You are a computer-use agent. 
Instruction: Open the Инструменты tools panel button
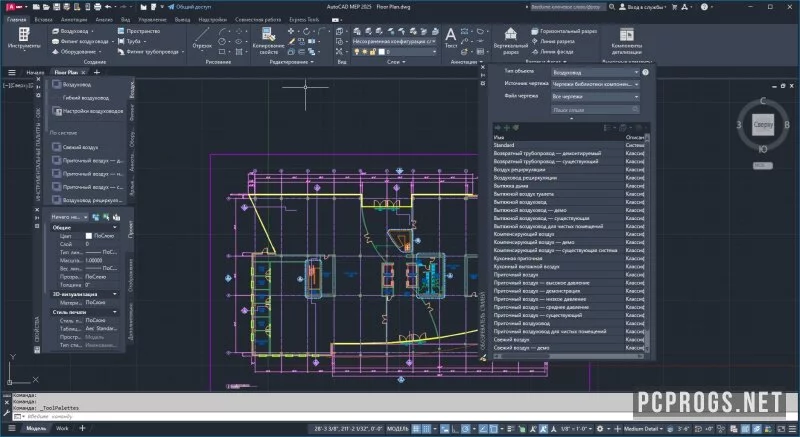23,39
